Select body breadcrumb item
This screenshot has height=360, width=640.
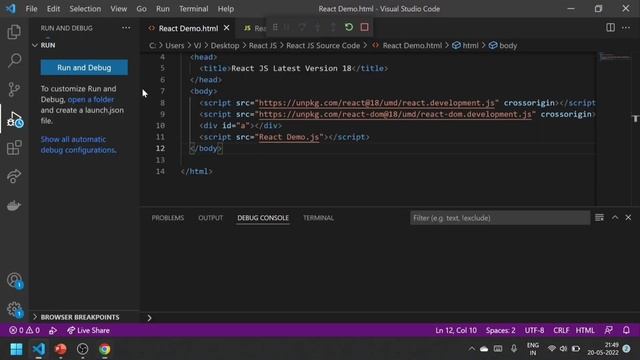pyautogui.click(x=503, y=45)
